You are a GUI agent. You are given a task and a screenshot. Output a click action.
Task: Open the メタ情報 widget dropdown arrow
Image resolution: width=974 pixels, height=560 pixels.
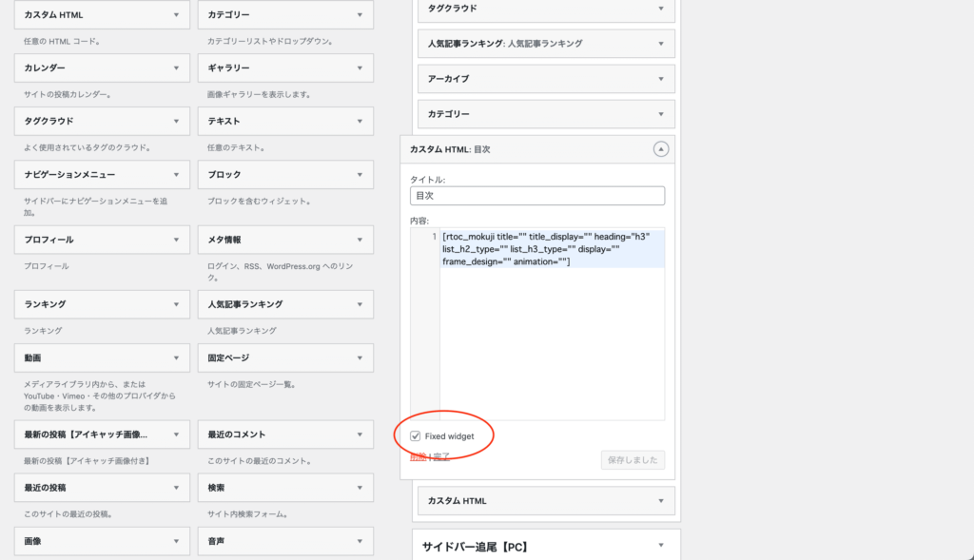(359, 240)
